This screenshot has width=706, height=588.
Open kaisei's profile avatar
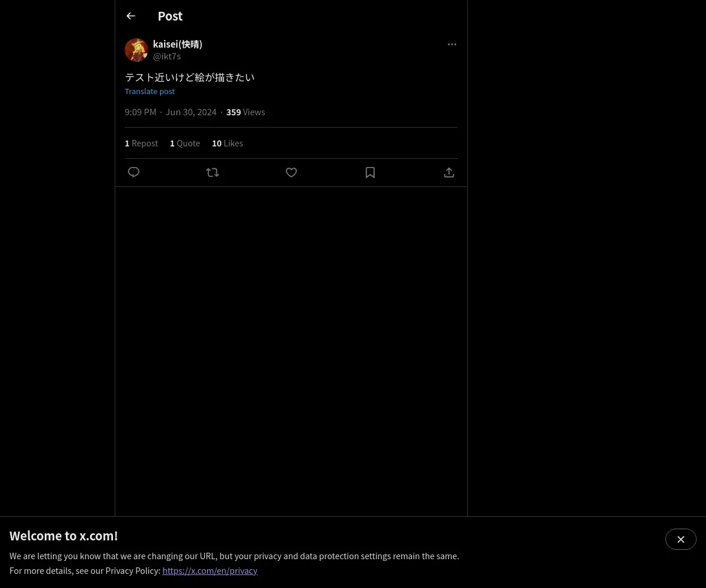click(x=136, y=50)
